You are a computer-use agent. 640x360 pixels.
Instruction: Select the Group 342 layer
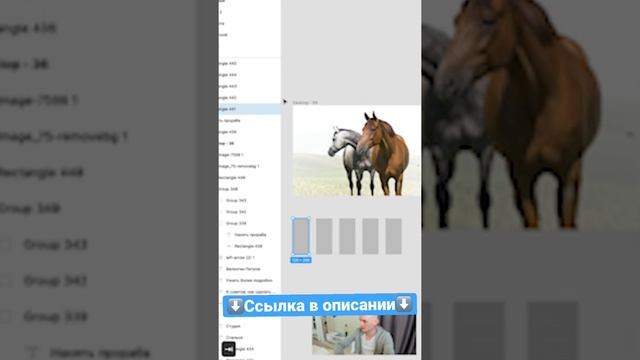[x=250, y=212]
